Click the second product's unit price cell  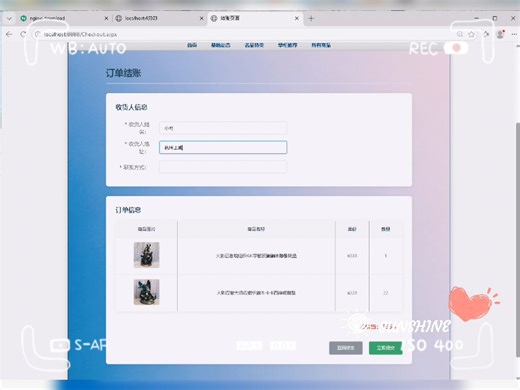point(352,293)
